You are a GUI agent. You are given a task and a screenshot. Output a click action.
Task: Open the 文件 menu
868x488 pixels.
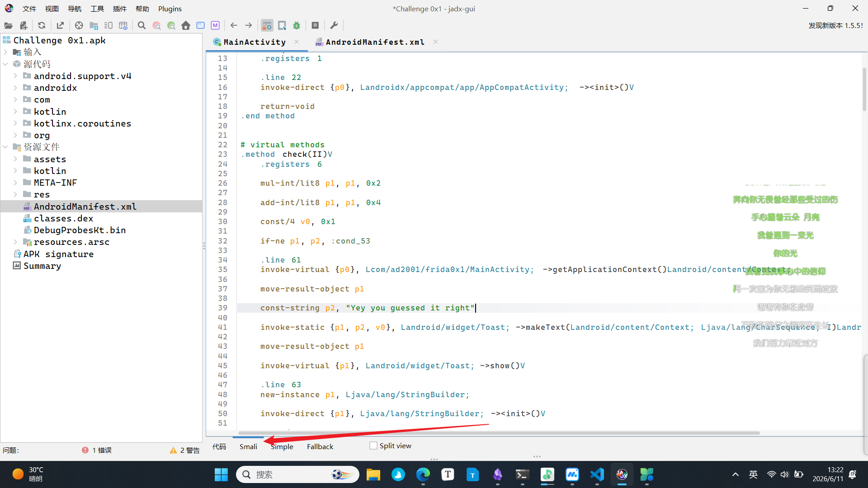29,9
